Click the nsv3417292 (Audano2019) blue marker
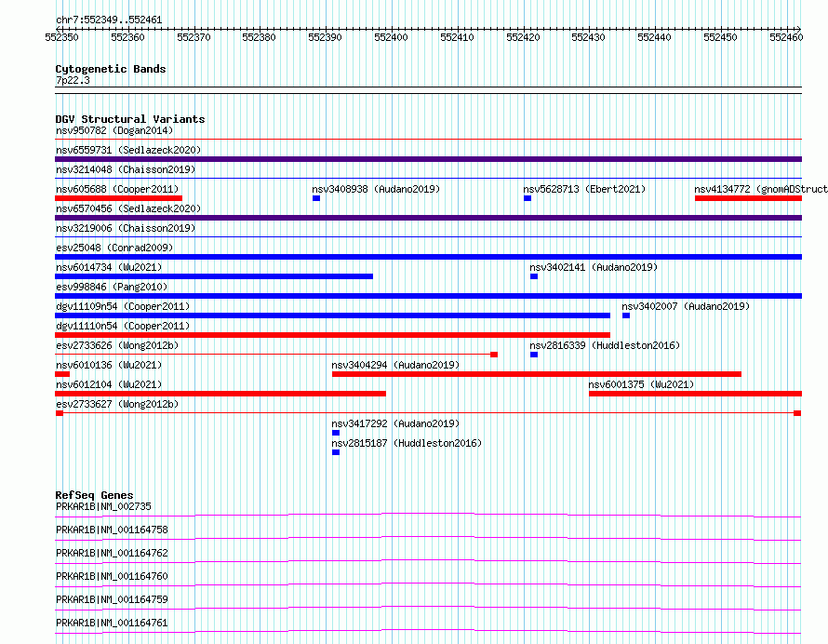The image size is (828, 644). pyautogui.click(x=336, y=433)
